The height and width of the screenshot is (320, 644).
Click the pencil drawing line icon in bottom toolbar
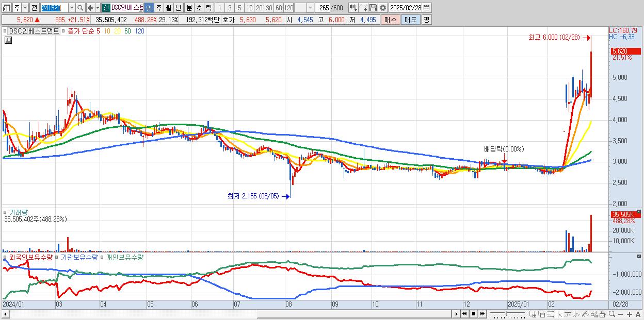coord(586,314)
